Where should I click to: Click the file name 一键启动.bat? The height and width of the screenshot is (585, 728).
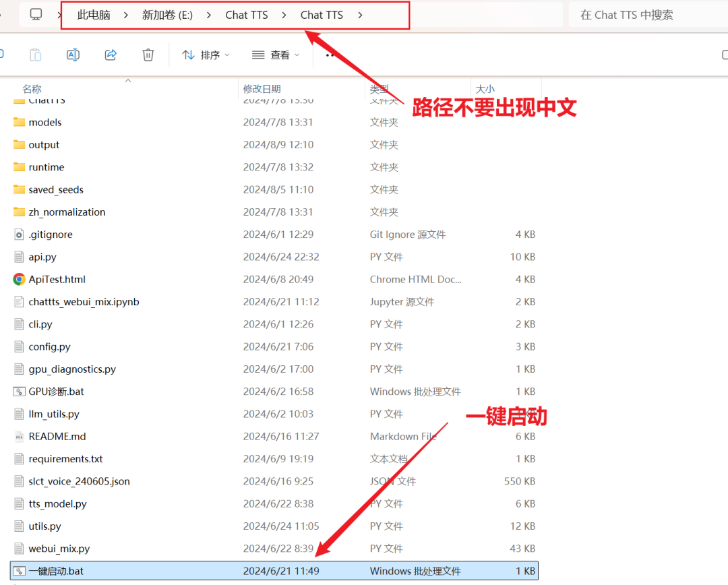[x=56, y=571]
